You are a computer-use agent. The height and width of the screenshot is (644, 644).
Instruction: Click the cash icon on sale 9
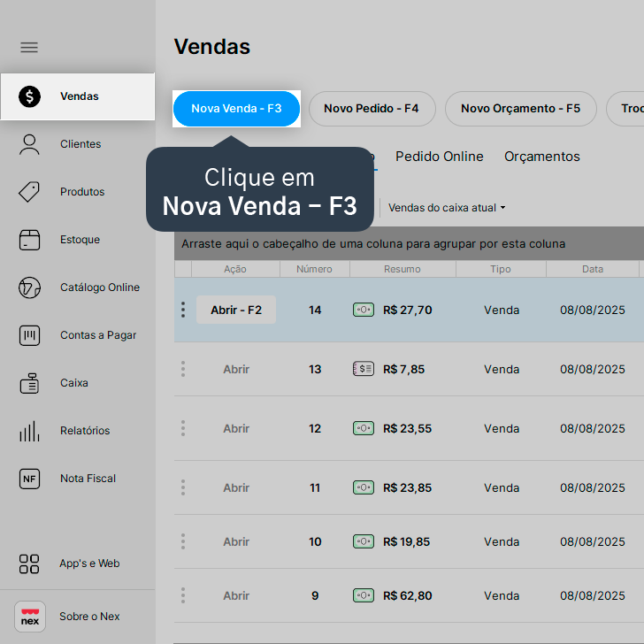coord(364,595)
